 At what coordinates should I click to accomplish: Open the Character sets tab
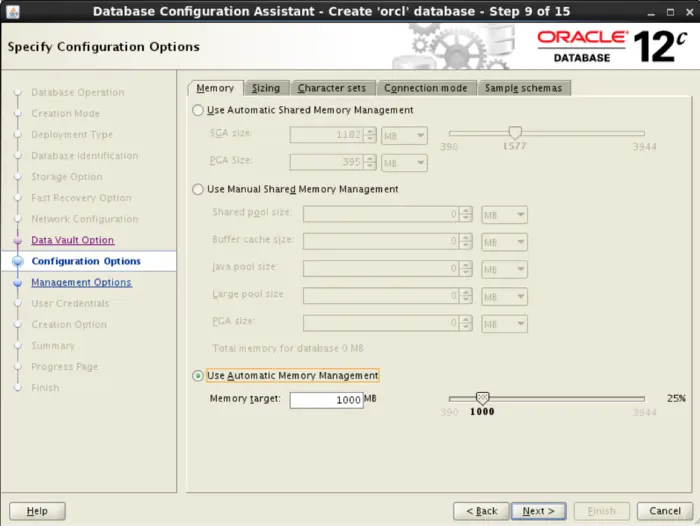pyautogui.click(x=332, y=88)
